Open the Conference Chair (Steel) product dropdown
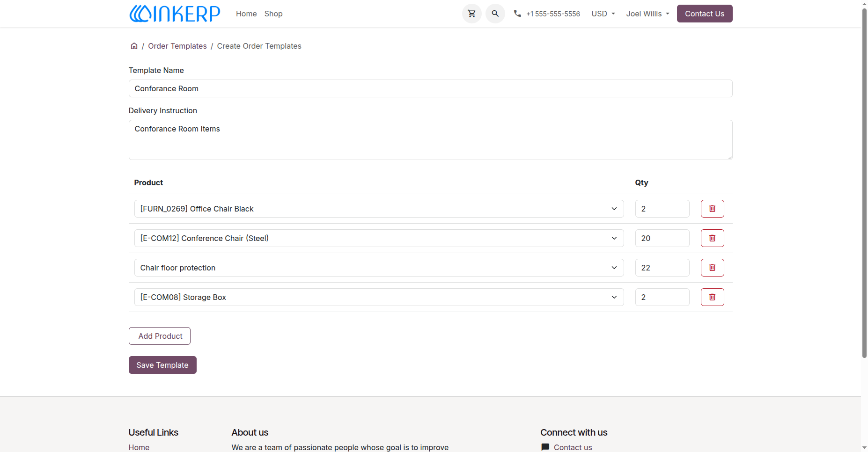868x452 pixels. point(379,238)
